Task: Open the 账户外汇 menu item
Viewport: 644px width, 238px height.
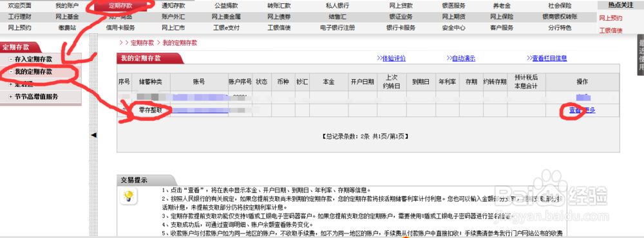Action: click(x=173, y=17)
